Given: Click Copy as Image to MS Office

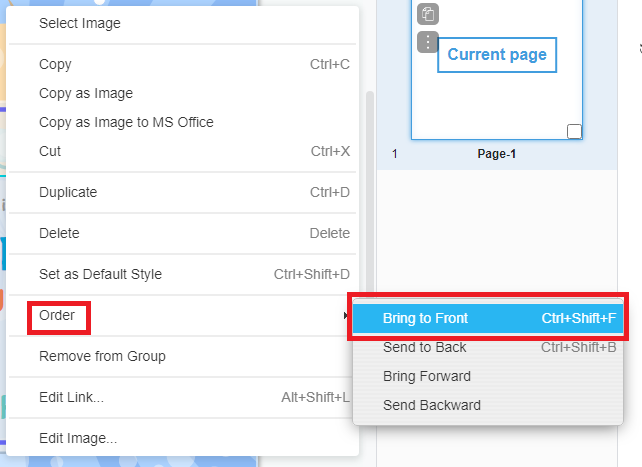Looking at the screenshot, I should point(126,122).
